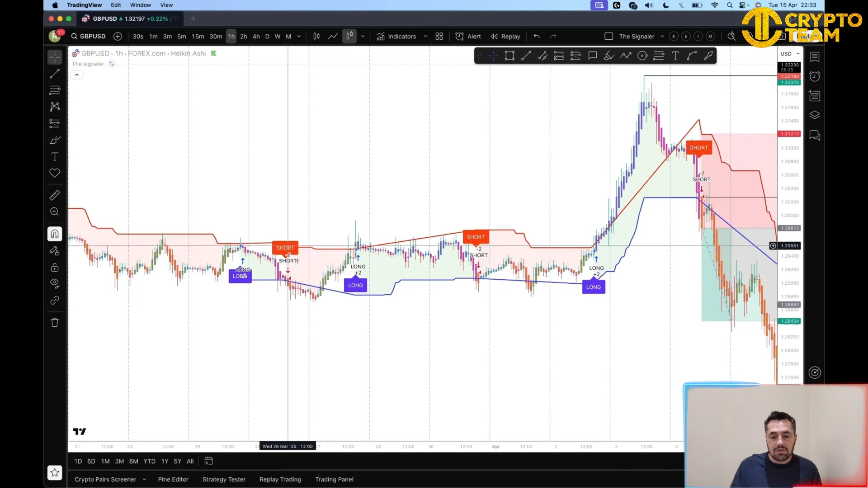Open the layout setup square icon
The image size is (868, 488).
(x=609, y=36)
